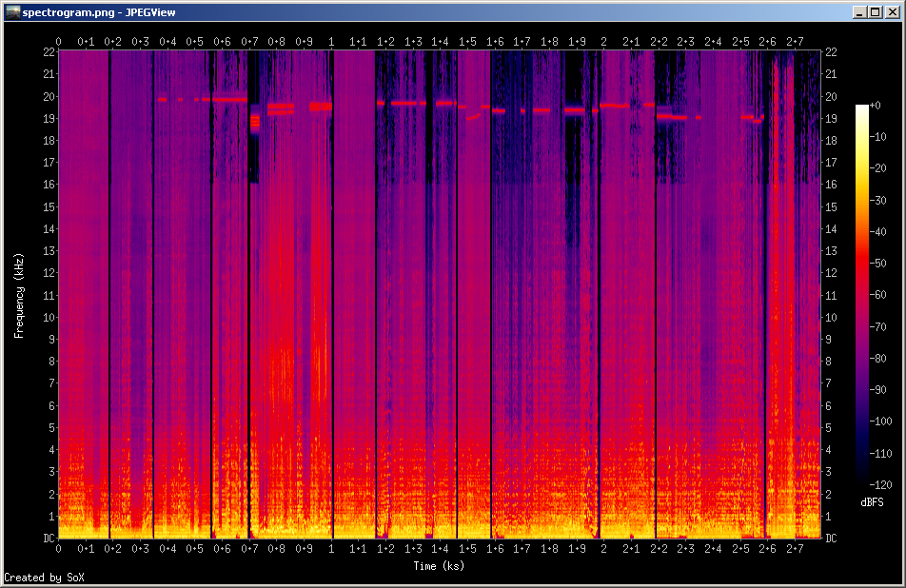Viewport: 906px width, 588px height.
Task: Click the "0·5" tick on bottom time axis
Action: [x=194, y=549]
